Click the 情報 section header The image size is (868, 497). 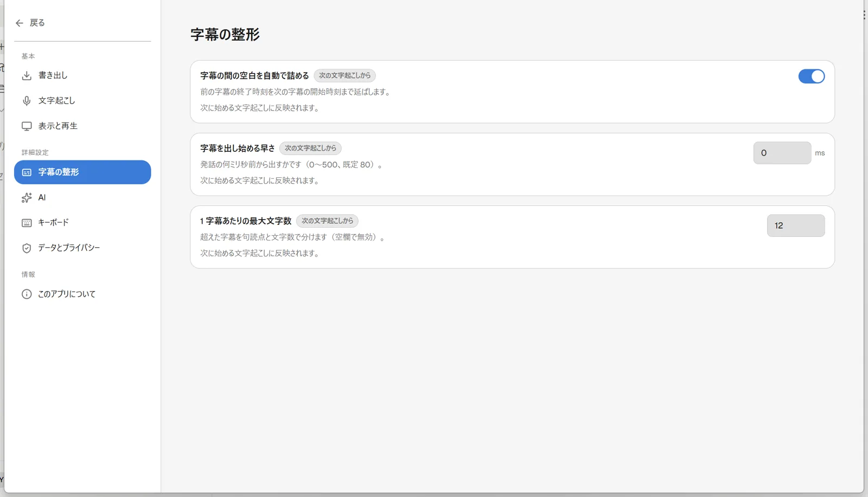pyautogui.click(x=28, y=275)
